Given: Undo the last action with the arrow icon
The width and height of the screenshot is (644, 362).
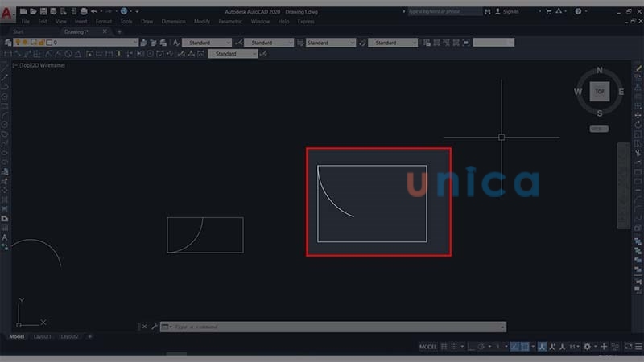Looking at the screenshot, I should click(x=94, y=11).
